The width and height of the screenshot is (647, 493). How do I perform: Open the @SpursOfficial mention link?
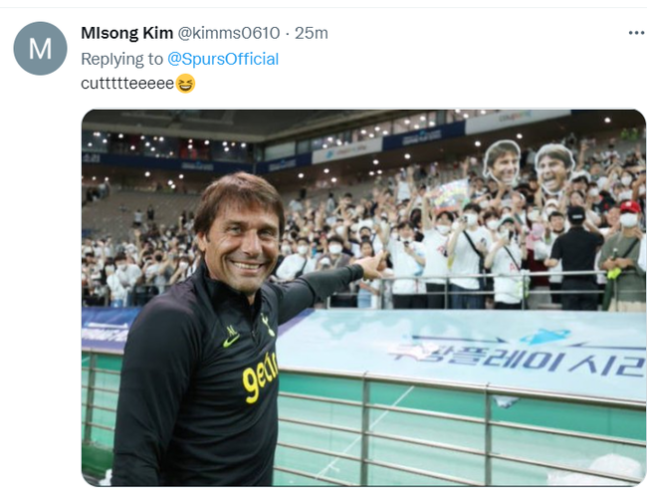[223, 59]
